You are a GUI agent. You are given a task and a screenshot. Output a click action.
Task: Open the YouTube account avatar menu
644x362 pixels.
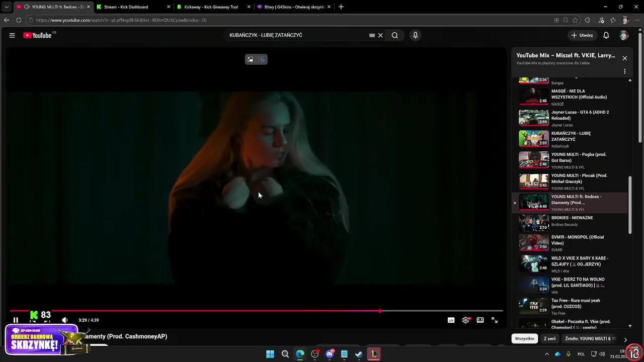point(624,35)
